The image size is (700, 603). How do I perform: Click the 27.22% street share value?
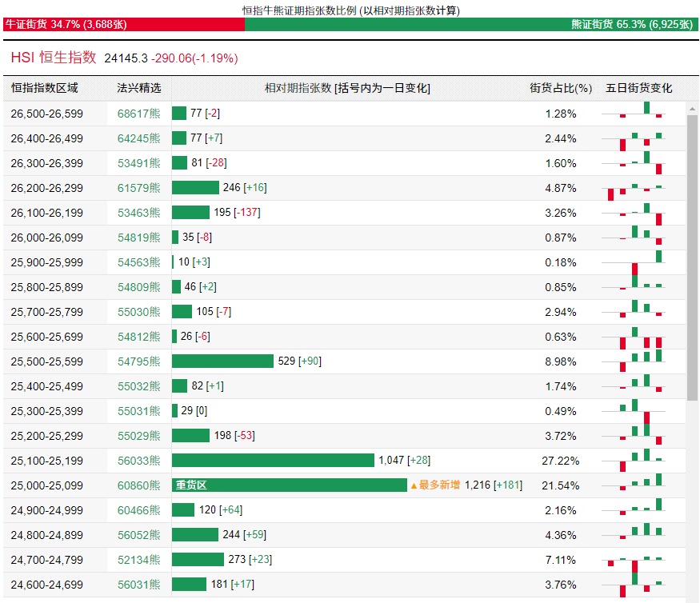pyautogui.click(x=561, y=461)
